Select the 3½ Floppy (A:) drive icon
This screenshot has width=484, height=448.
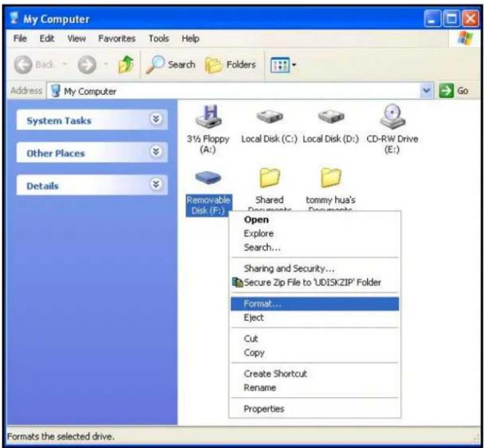[x=209, y=116]
